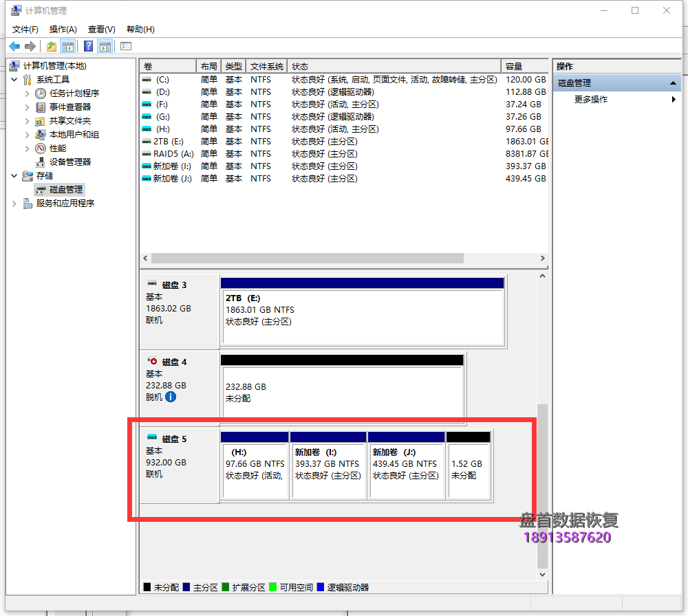Click the volume list horizontal scrollbar thumb
This screenshot has height=616, width=688.
[307, 258]
